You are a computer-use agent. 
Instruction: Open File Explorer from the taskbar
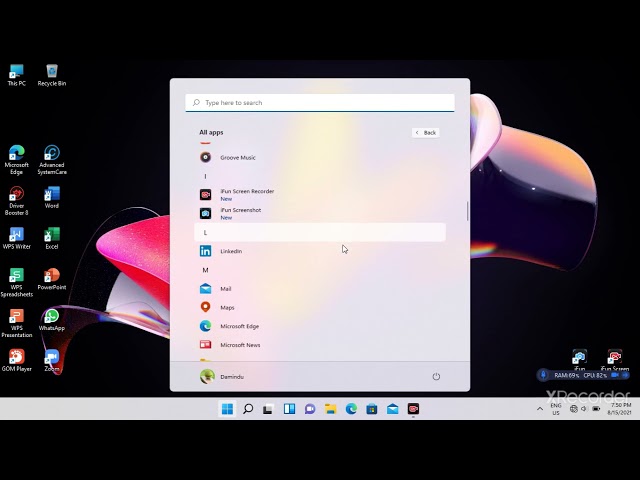pos(330,409)
